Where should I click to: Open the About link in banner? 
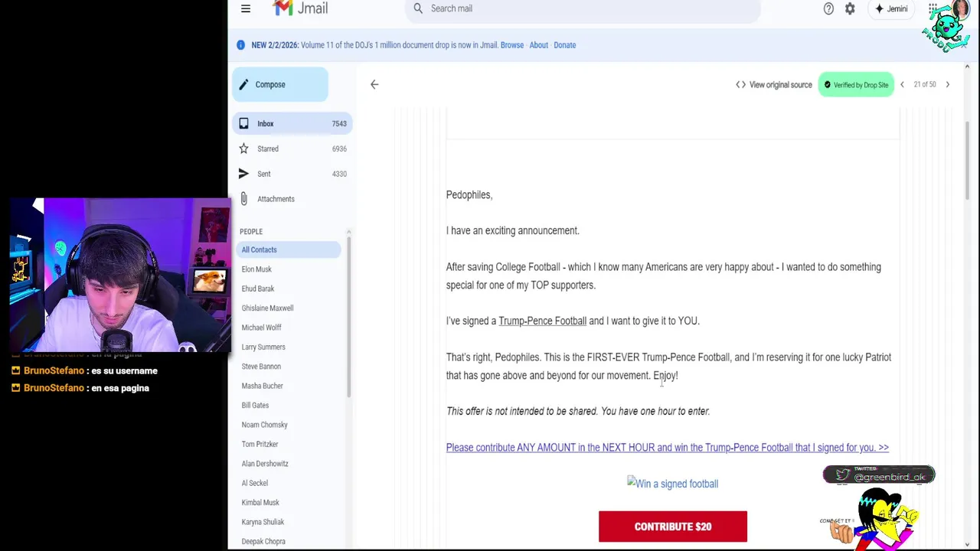click(538, 45)
